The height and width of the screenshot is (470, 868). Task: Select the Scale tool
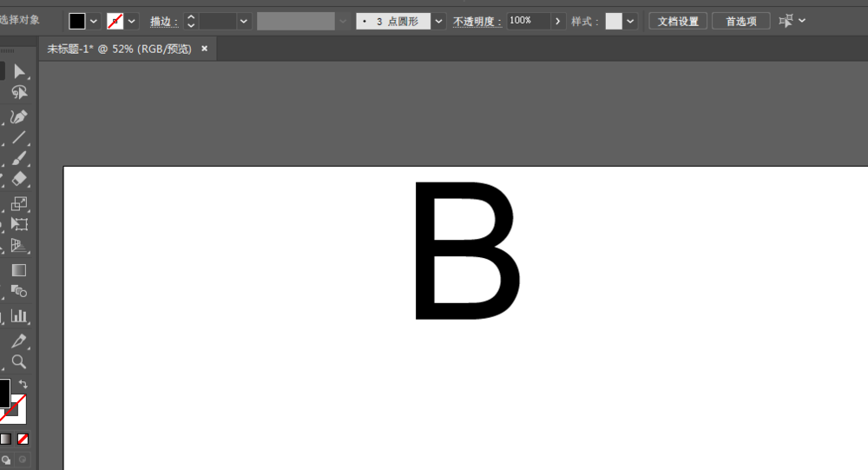(19, 203)
